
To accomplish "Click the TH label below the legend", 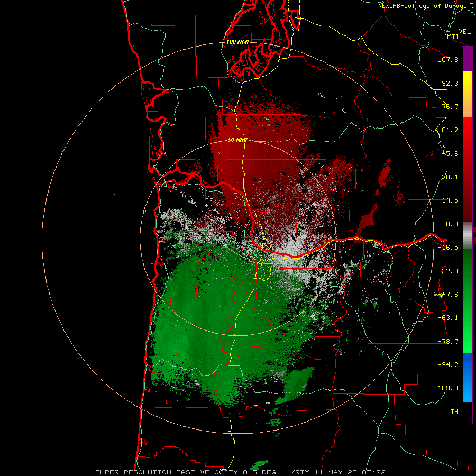I will [454, 412].
